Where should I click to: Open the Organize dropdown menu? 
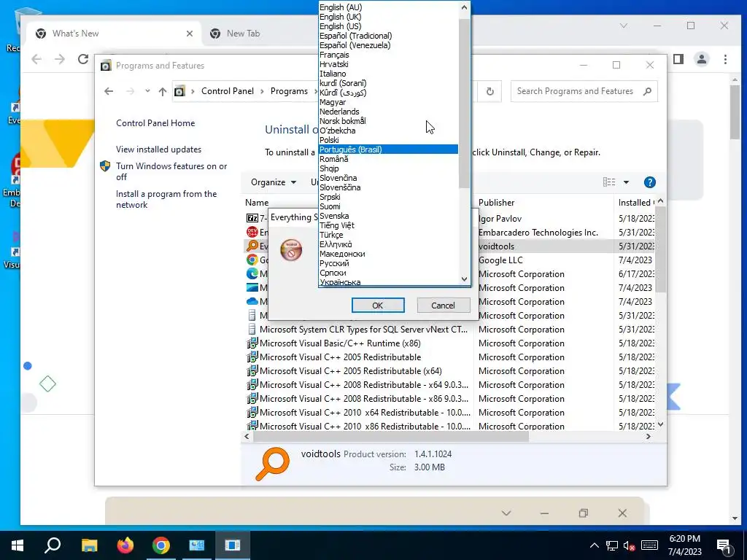(274, 182)
